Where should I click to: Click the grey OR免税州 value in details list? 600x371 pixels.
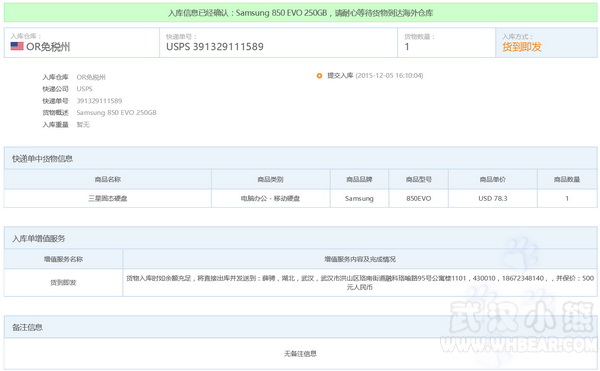coord(91,77)
